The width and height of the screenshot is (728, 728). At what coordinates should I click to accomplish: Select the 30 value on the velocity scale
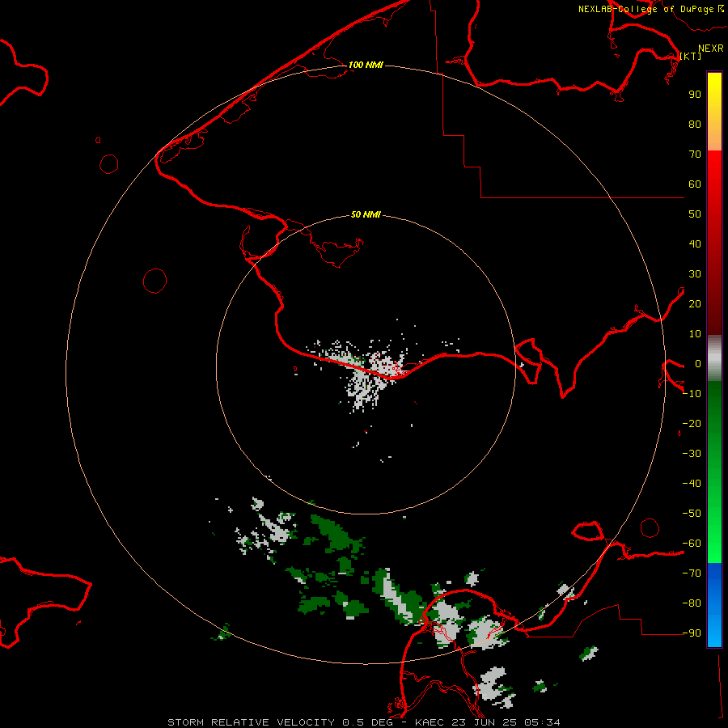tap(695, 274)
